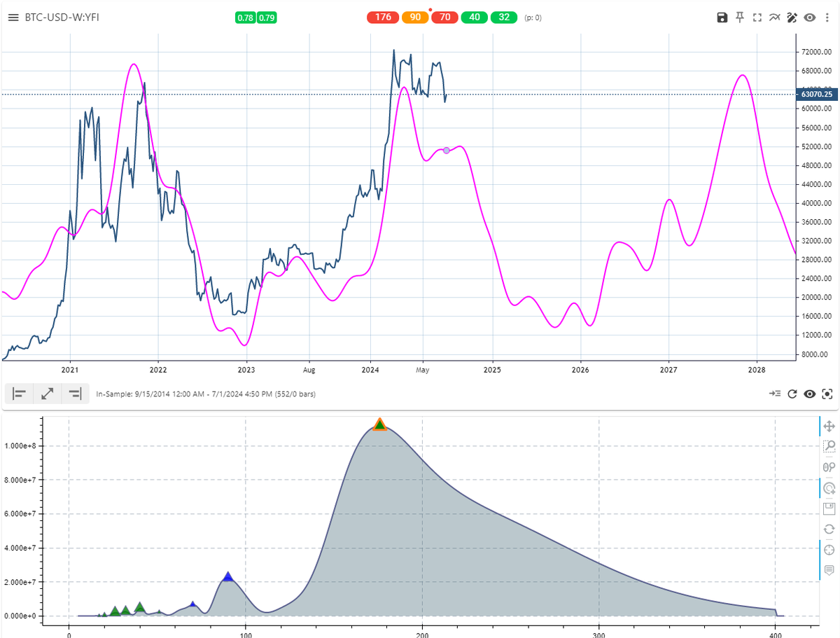The image size is (840, 638).
Task: Click the 8000.00 price axis label
Action: pyautogui.click(x=816, y=354)
